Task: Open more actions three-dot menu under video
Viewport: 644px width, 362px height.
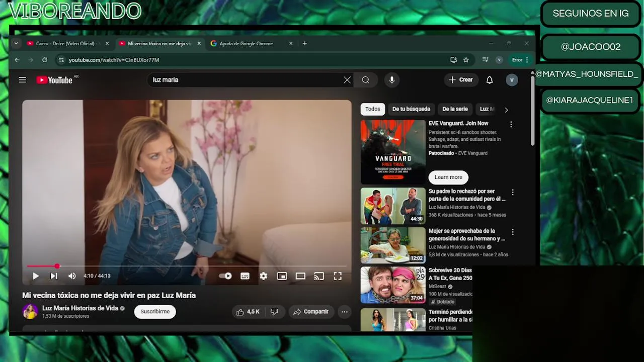Action: (x=345, y=312)
